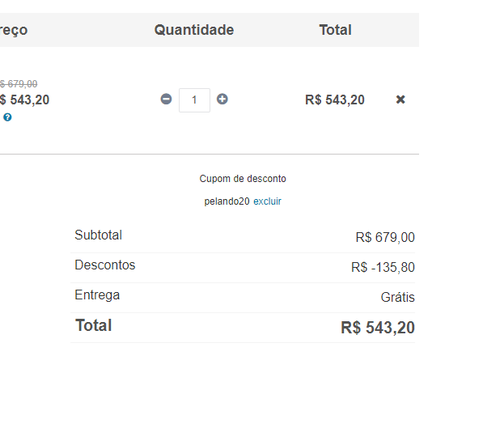
Task: Select the Subtotal row label
Action: 98,235
